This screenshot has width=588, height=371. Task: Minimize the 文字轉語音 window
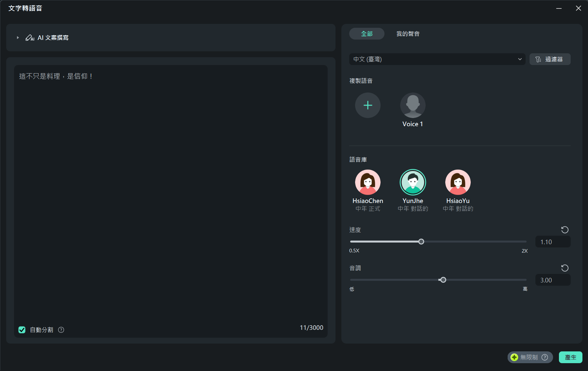559,8
